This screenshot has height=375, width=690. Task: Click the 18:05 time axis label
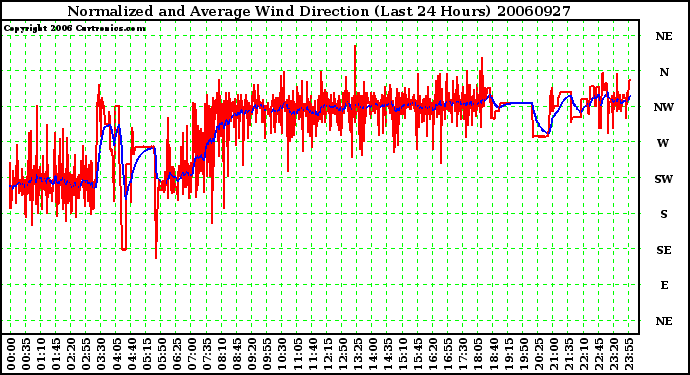tap(478, 354)
